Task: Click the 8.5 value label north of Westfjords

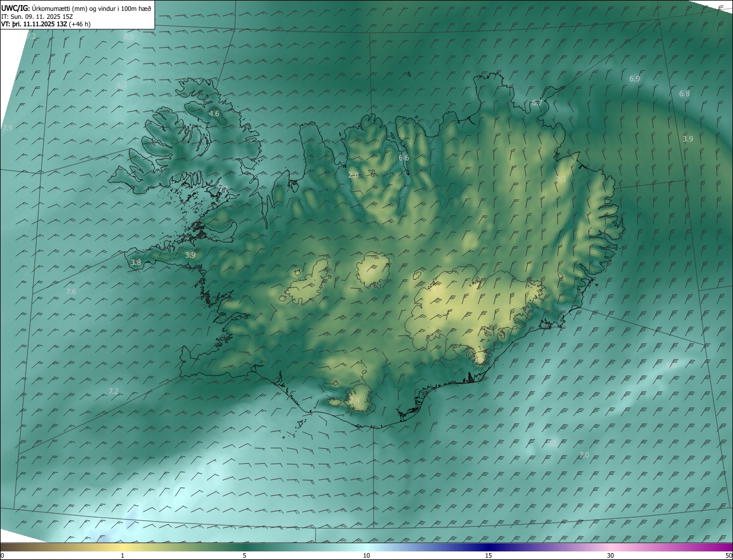Action: point(129,37)
